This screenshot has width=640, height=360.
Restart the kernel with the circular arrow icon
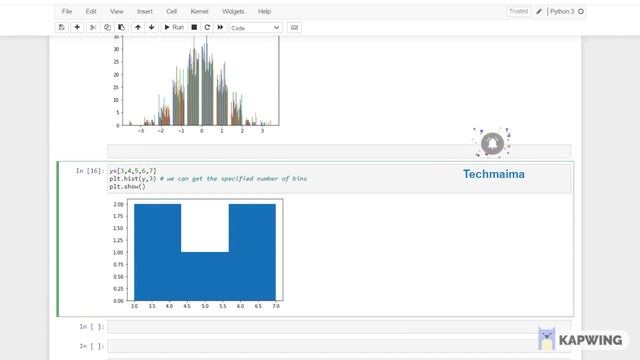(x=207, y=27)
